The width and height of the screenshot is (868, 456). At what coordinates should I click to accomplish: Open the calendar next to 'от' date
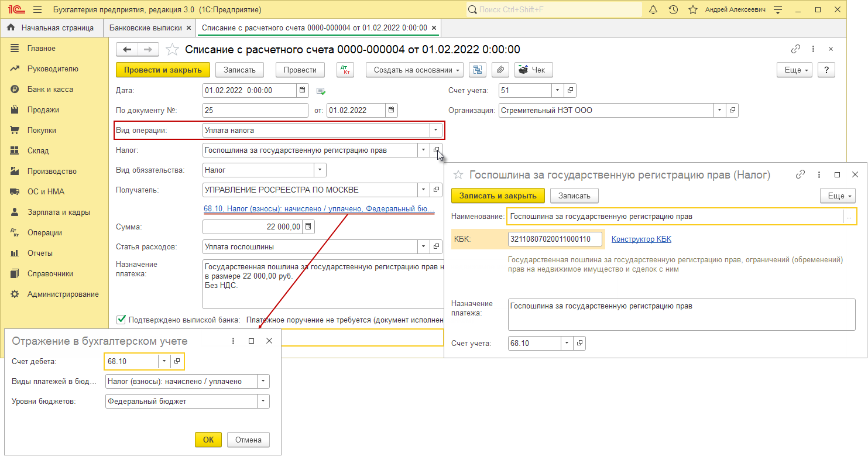(x=392, y=110)
